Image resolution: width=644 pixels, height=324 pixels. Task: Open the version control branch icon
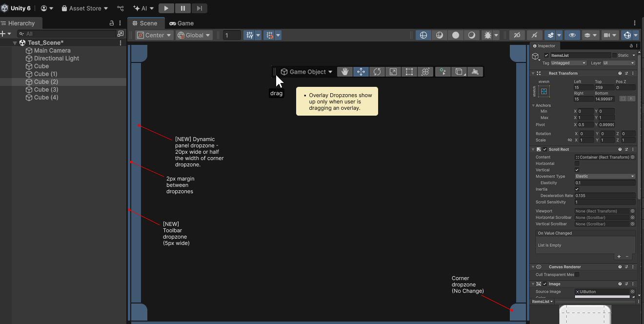coord(121,8)
